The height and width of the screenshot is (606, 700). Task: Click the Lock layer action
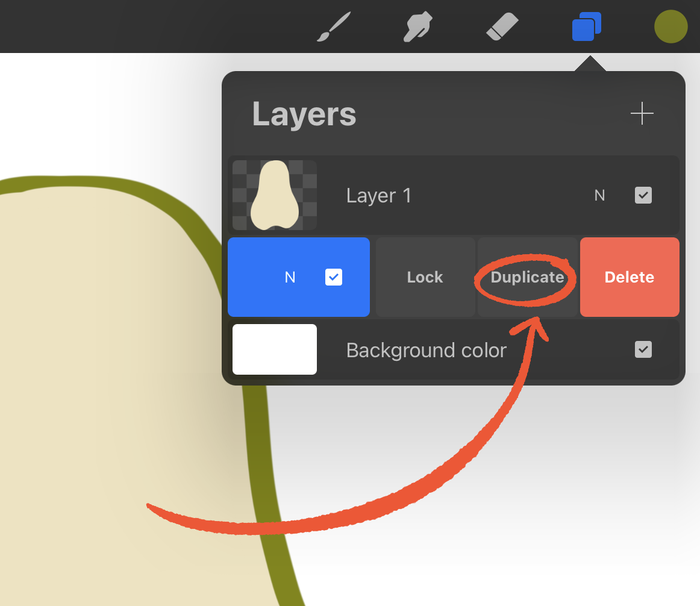point(425,277)
